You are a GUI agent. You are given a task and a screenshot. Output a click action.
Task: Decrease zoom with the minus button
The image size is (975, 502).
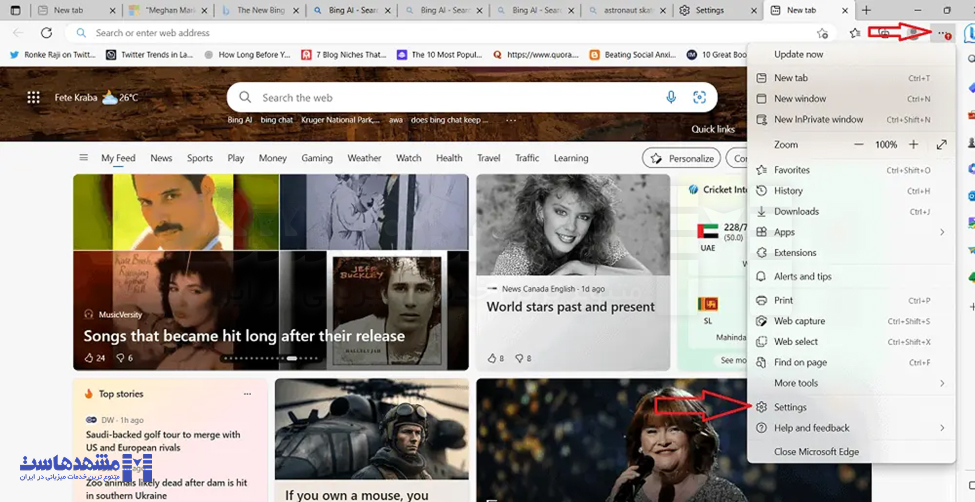coord(858,145)
